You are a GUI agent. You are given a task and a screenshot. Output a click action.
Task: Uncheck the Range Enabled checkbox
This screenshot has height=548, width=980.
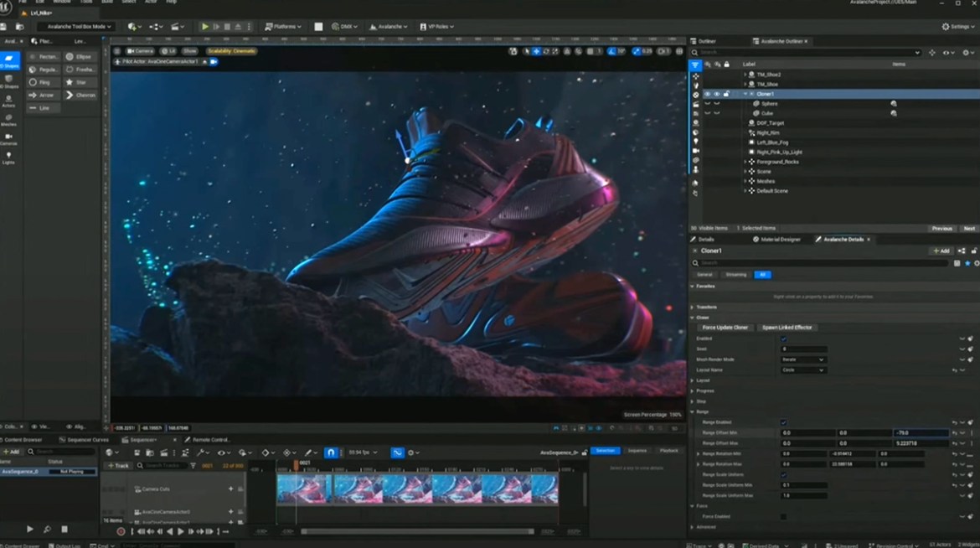[783, 422]
